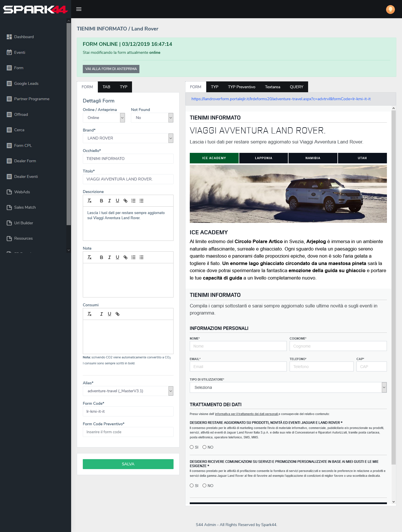Open Textarea tab in preview panel
The image size is (402, 532).
[273, 87]
